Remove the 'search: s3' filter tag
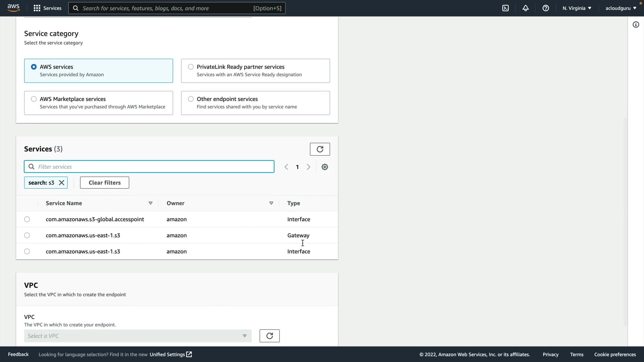The image size is (644, 362). coord(61,183)
